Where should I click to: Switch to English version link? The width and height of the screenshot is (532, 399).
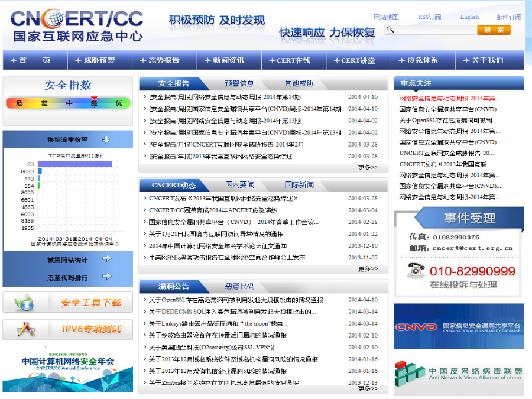(x=469, y=17)
